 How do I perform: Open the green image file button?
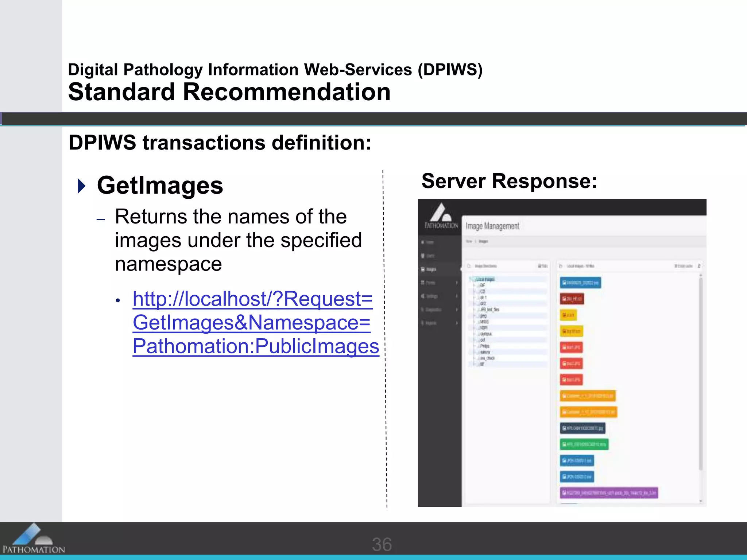click(584, 444)
